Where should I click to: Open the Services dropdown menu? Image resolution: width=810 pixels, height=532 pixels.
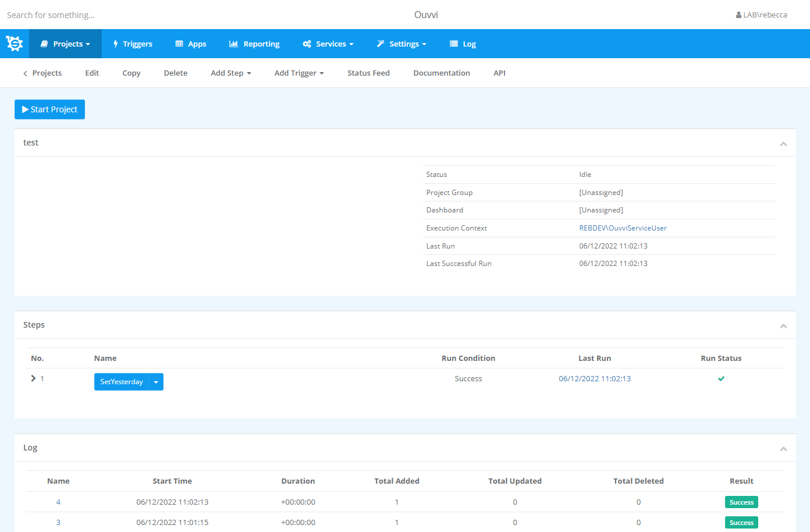(328, 44)
